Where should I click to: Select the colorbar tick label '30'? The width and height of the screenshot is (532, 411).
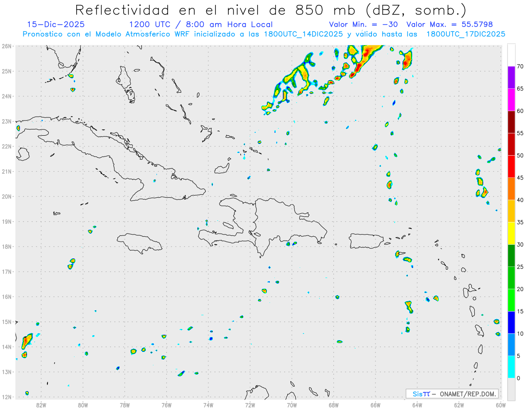point(520,245)
